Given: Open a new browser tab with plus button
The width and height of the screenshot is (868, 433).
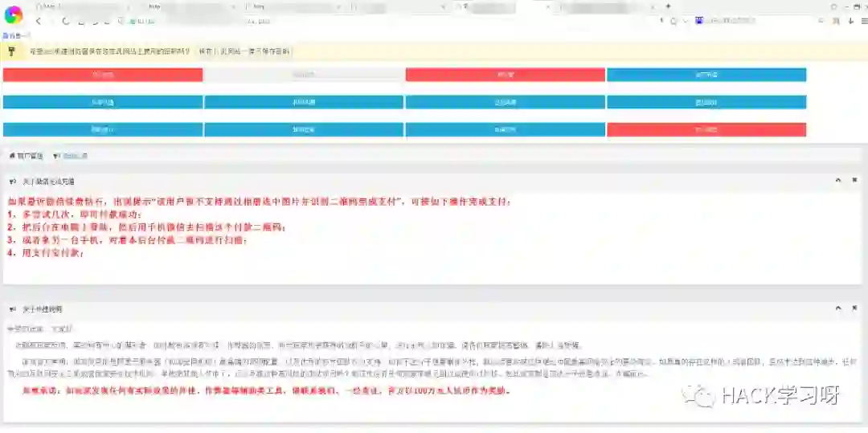Looking at the screenshot, I should click(x=668, y=6).
